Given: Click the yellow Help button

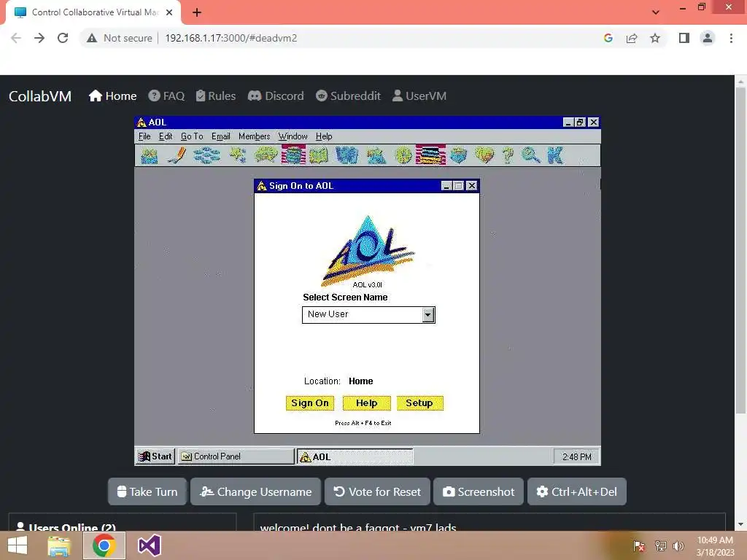Looking at the screenshot, I should 366,402.
